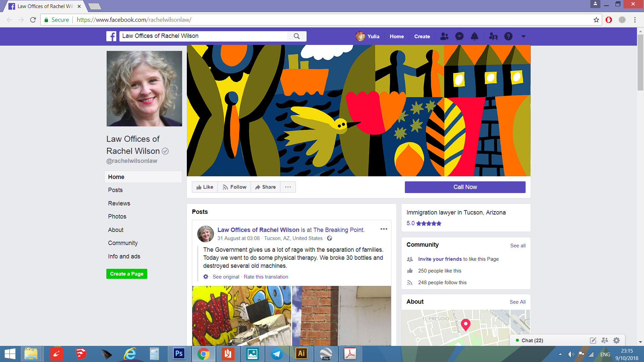Open friend requests icon
This screenshot has width=644, height=362.
point(444,36)
